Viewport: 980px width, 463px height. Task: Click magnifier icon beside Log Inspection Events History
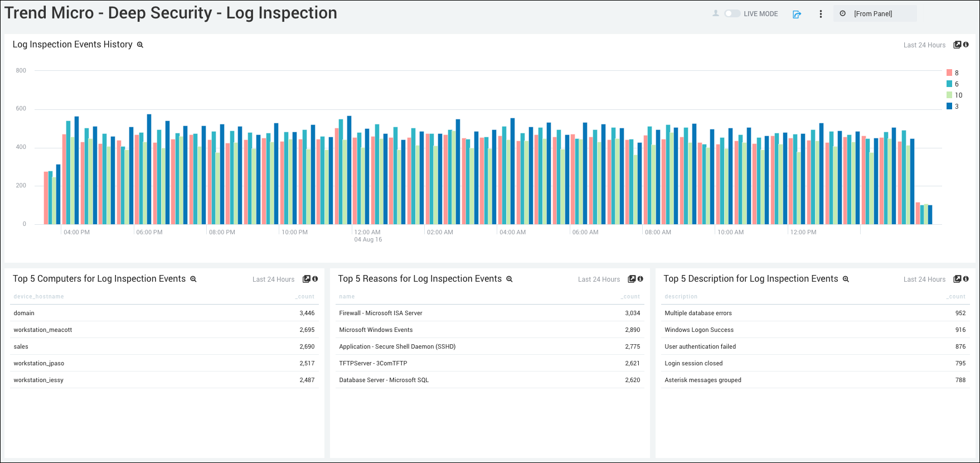tap(140, 45)
